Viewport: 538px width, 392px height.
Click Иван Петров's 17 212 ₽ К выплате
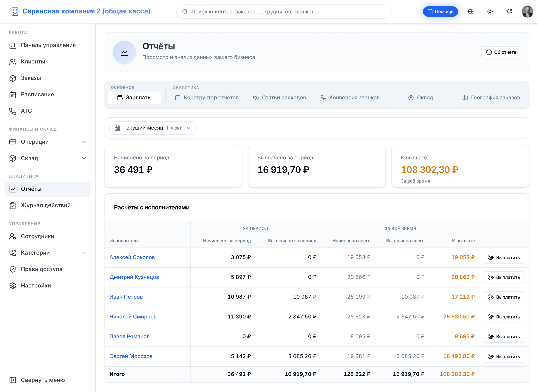[x=463, y=297]
